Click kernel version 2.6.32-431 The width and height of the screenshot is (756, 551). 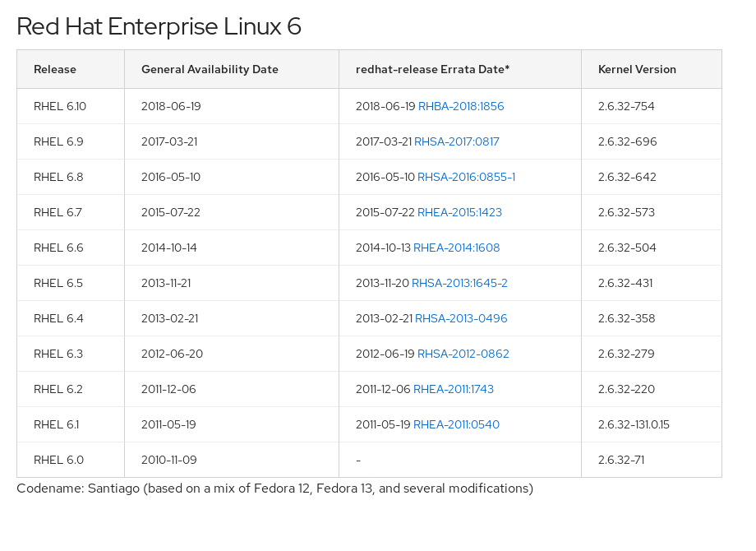(625, 283)
